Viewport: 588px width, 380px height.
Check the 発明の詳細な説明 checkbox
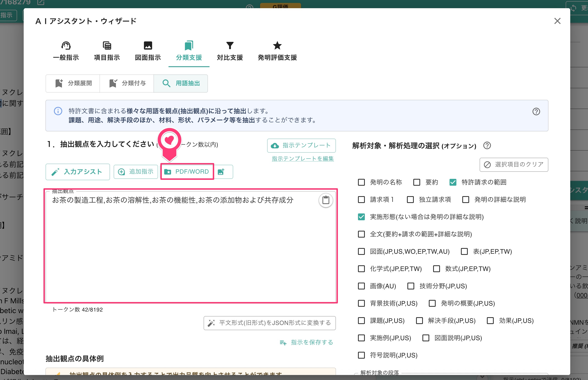pyautogui.click(x=466, y=199)
